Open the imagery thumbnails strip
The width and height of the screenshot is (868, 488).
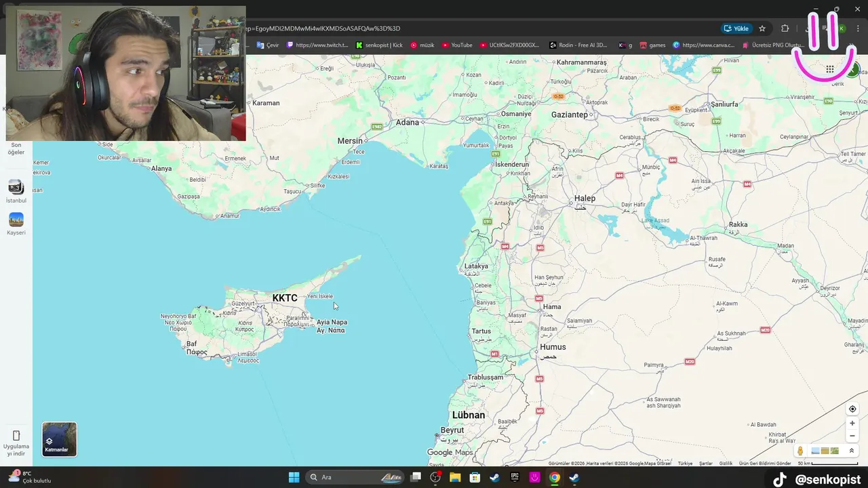[825, 451]
